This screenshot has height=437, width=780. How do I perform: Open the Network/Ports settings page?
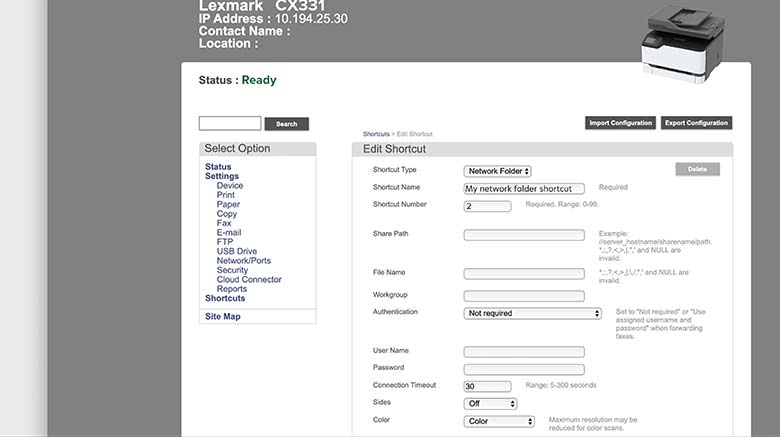[x=243, y=261]
